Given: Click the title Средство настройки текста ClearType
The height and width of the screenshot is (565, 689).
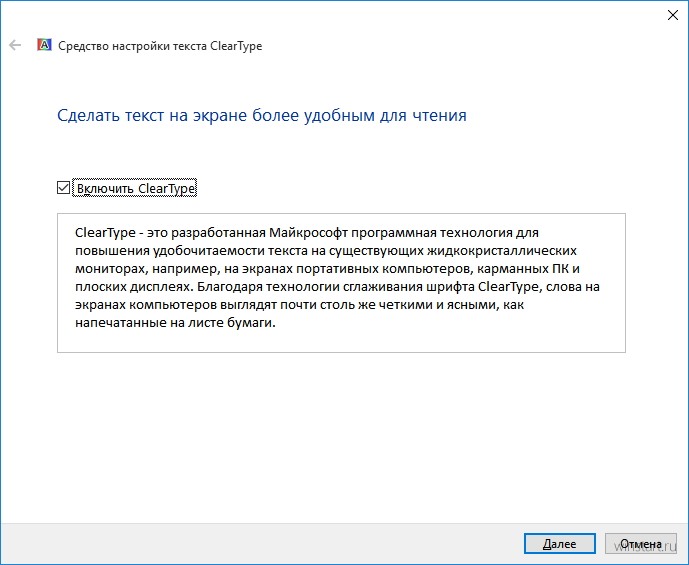Looking at the screenshot, I should [x=160, y=46].
